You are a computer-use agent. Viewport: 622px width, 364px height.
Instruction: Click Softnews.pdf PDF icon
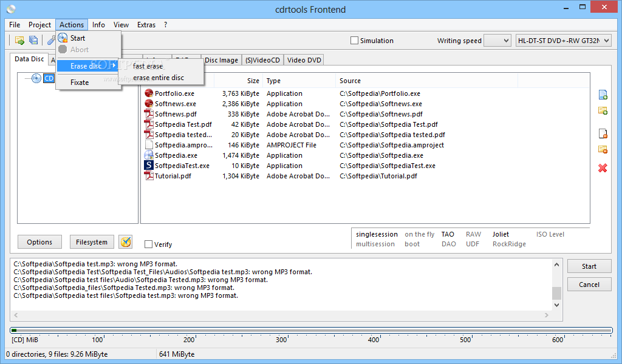[149, 114]
